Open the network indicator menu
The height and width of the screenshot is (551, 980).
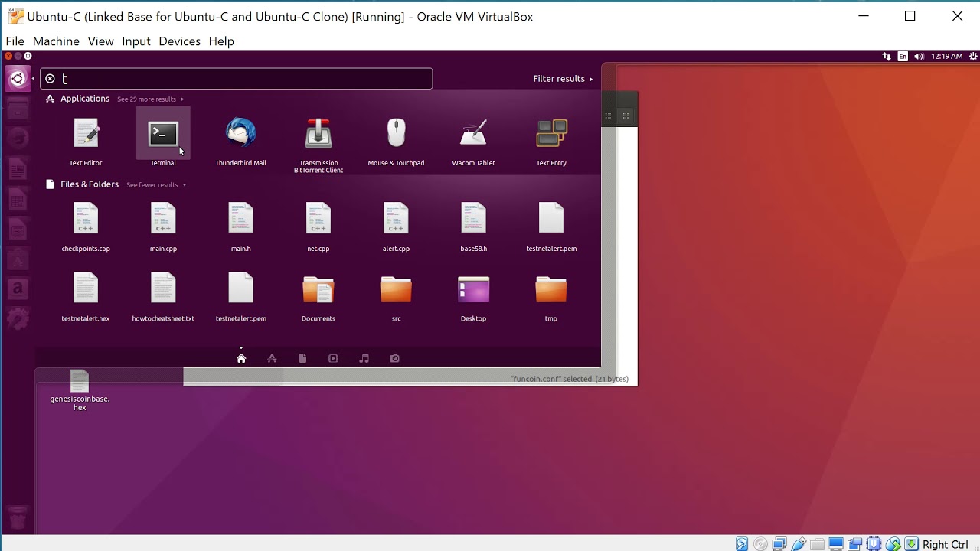click(887, 56)
